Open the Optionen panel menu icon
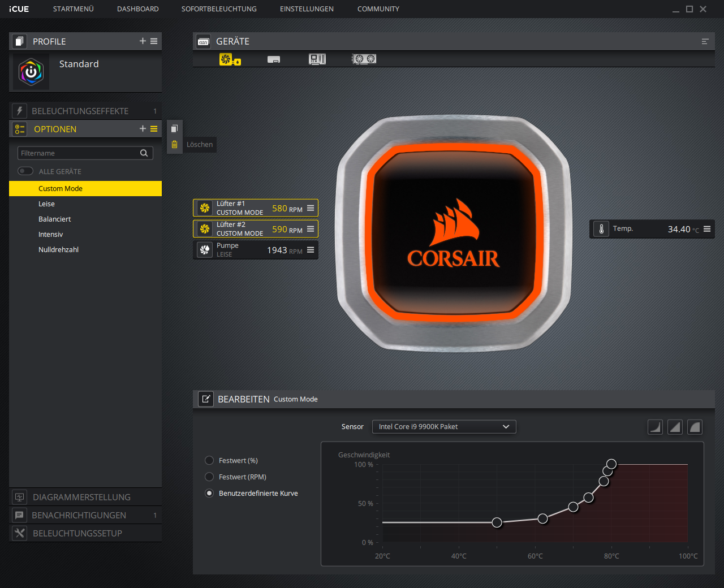The width and height of the screenshot is (724, 588). click(x=154, y=129)
